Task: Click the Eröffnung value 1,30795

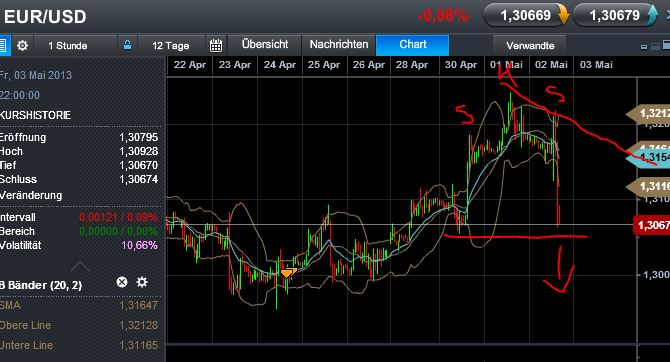Action: [x=138, y=137]
